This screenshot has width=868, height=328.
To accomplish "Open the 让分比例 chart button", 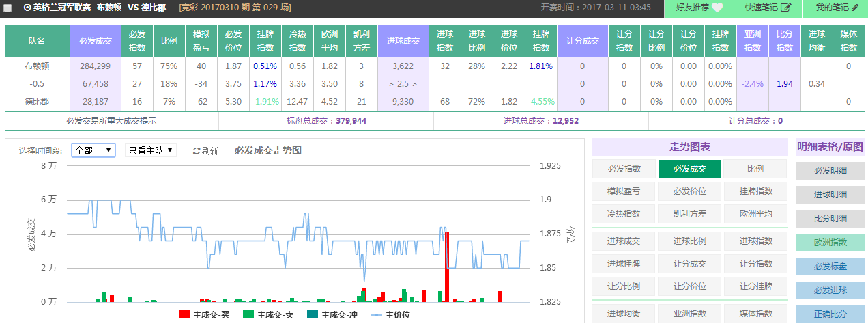I will 624,286.
